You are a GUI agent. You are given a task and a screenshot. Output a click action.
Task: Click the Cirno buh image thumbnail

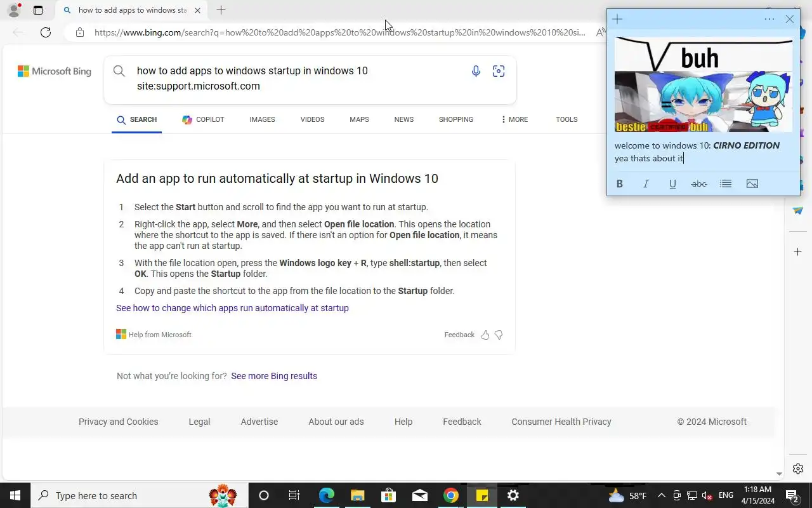(703, 84)
